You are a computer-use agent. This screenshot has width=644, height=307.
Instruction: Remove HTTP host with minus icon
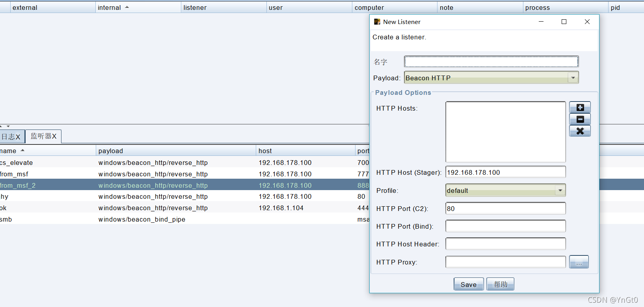[580, 119]
